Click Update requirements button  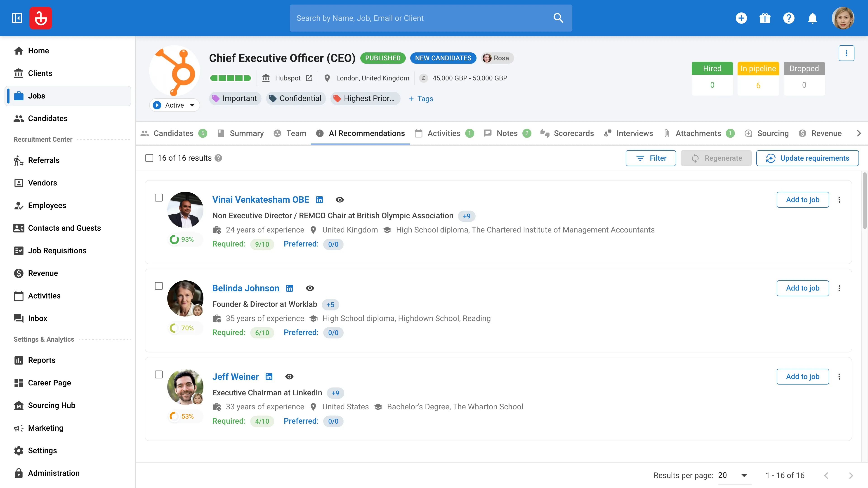click(807, 158)
